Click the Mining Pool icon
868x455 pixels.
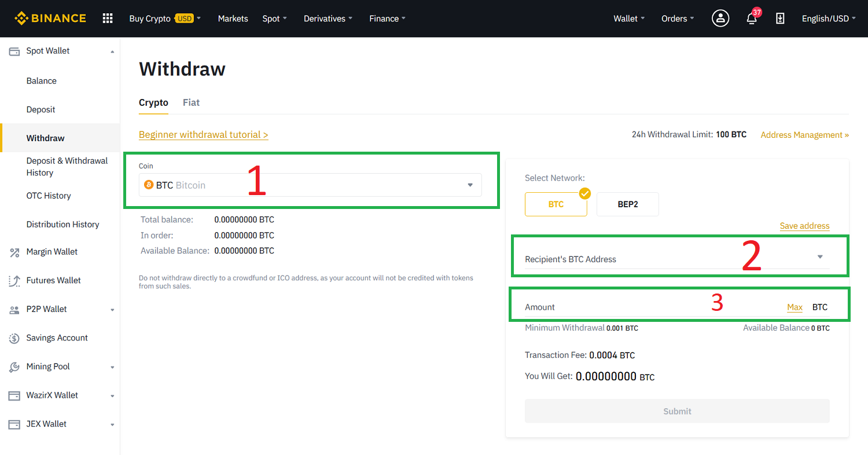14,367
